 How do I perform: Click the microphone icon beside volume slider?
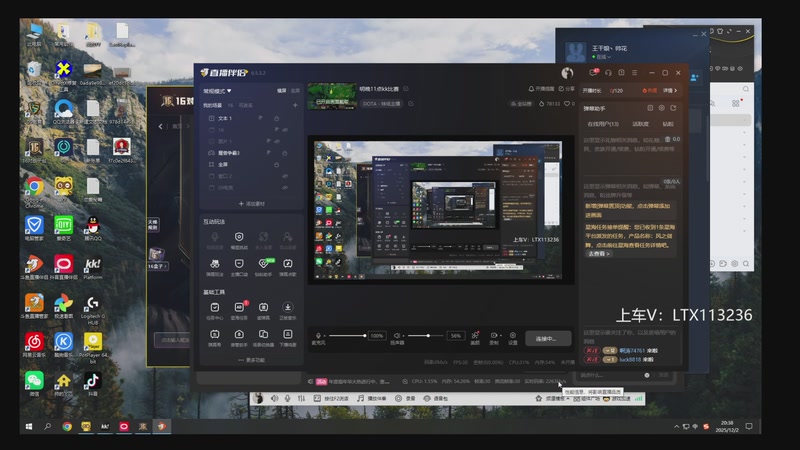click(x=318, y=336)
